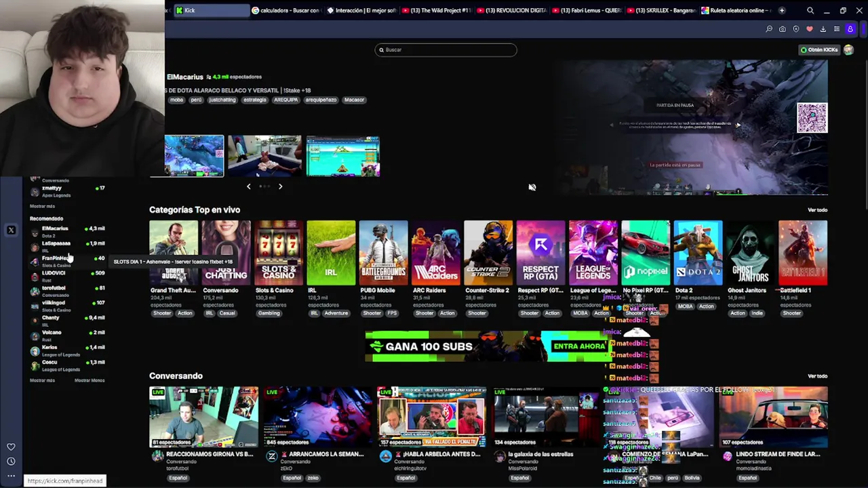Click the tab search magnifier icon
Viewport: 868px width, 488px height.
(x=810, y=10)
